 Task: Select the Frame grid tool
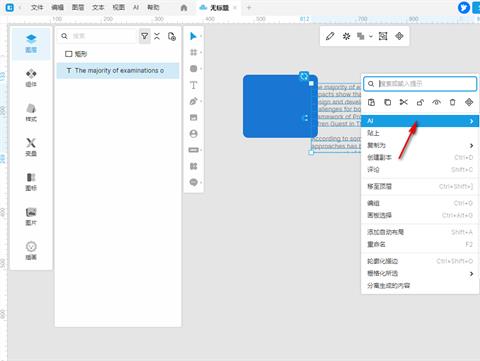(193, 52)
